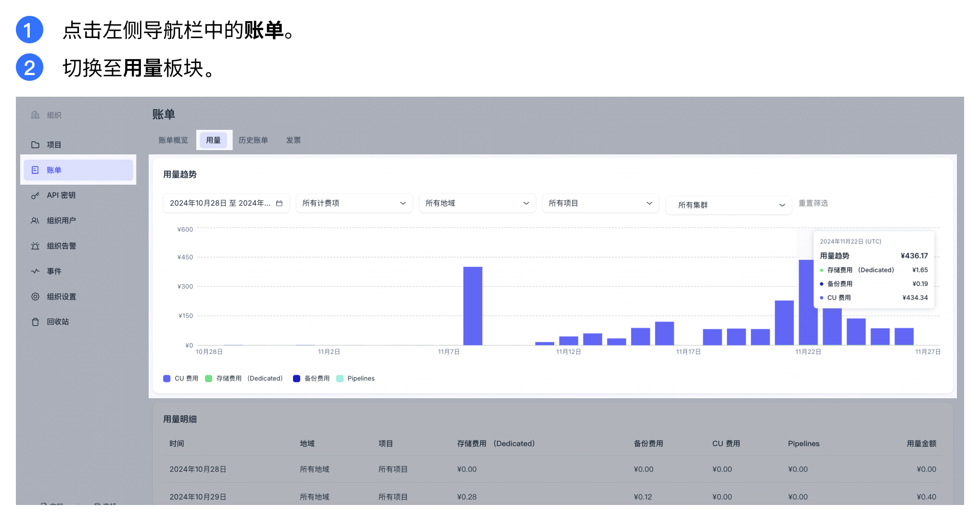This screenshot has width=980, height=518.
Task: Click the 回收站 trash icon
Action: 35,322
